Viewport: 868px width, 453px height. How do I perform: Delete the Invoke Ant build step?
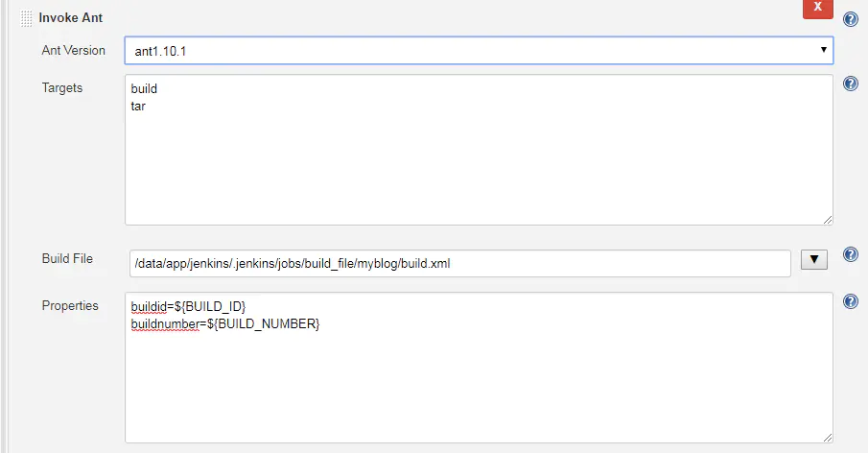[x=817, y=8]
